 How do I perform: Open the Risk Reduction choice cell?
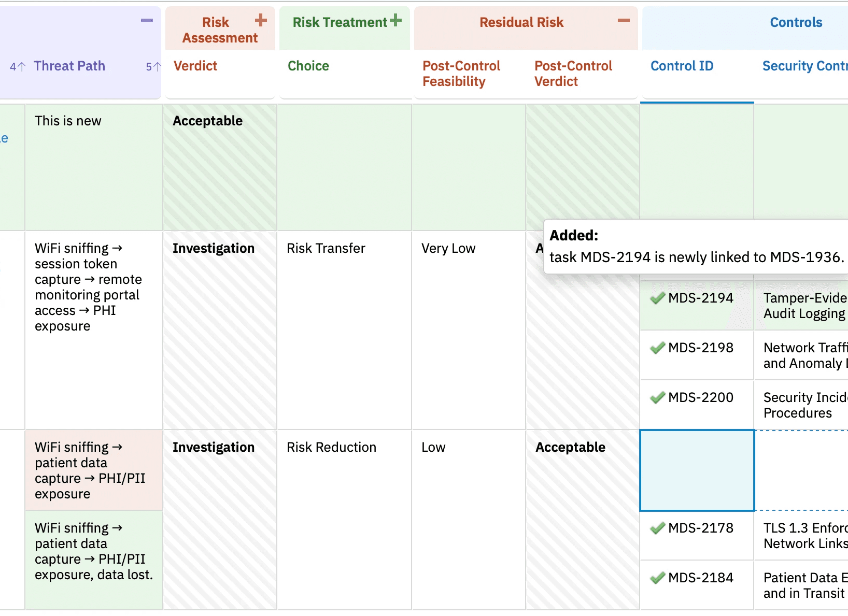click(x=344, y=520)
